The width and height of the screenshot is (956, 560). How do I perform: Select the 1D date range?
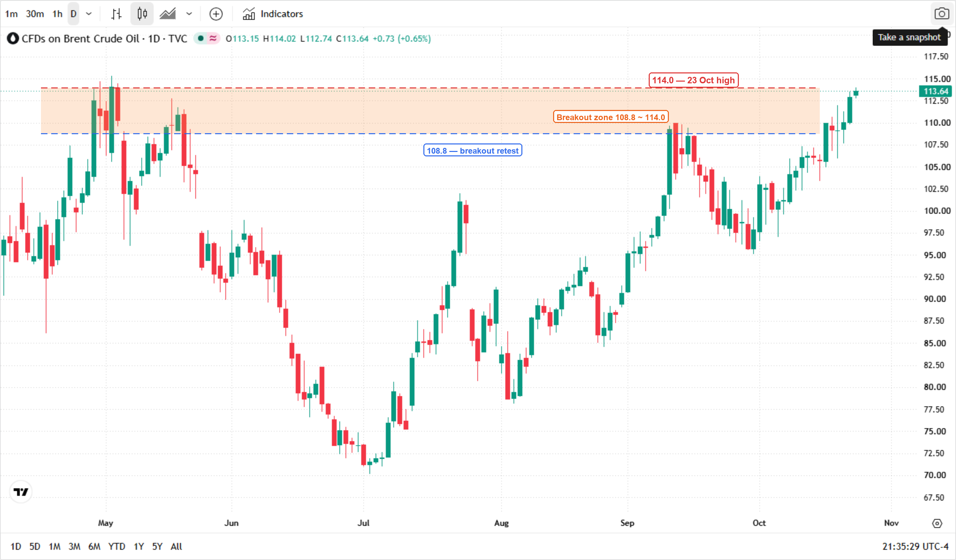click(x=16, y=547)
